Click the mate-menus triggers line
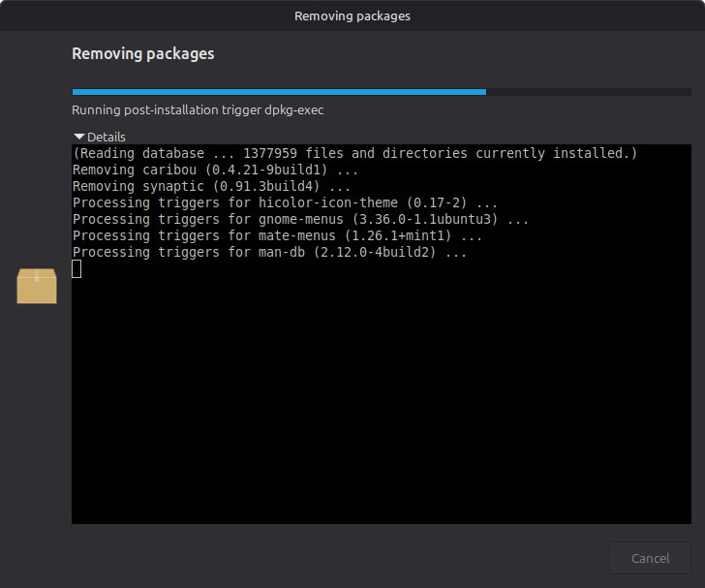705x588 pixels. [x=277, y=235]
